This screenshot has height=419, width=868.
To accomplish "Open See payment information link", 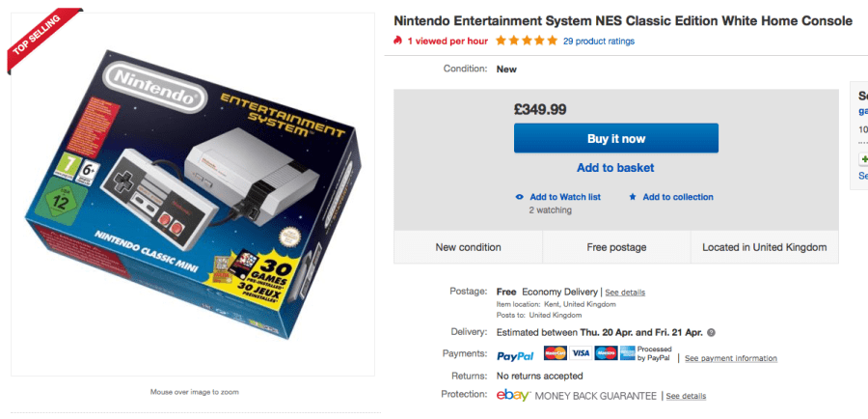I will [x=730, y=358].
